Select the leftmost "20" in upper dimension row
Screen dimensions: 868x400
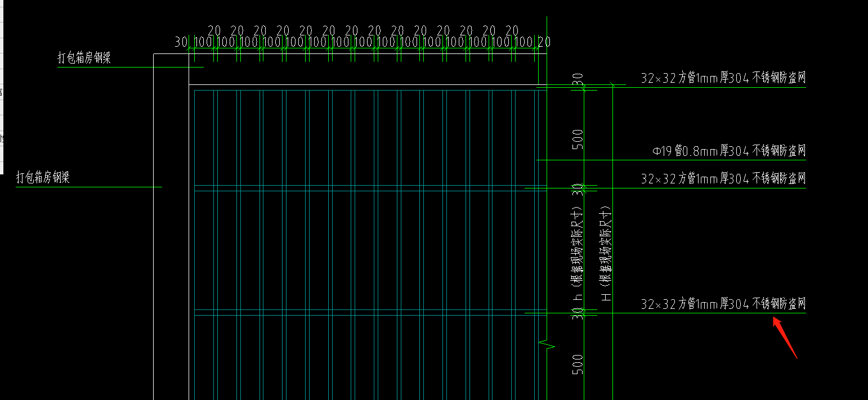(x=214, y=30)
